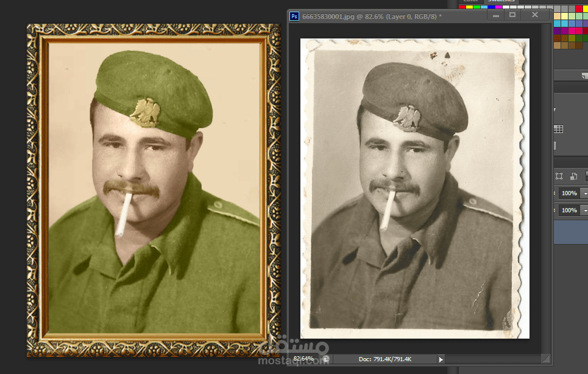Click the status bar preview icon beside zoom

click(x=326, y=359)
